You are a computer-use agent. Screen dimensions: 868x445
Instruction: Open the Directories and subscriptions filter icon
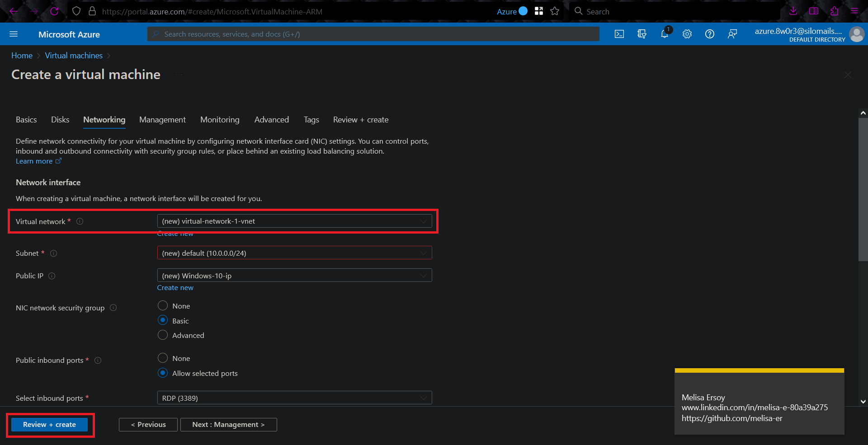coord(642,34)
